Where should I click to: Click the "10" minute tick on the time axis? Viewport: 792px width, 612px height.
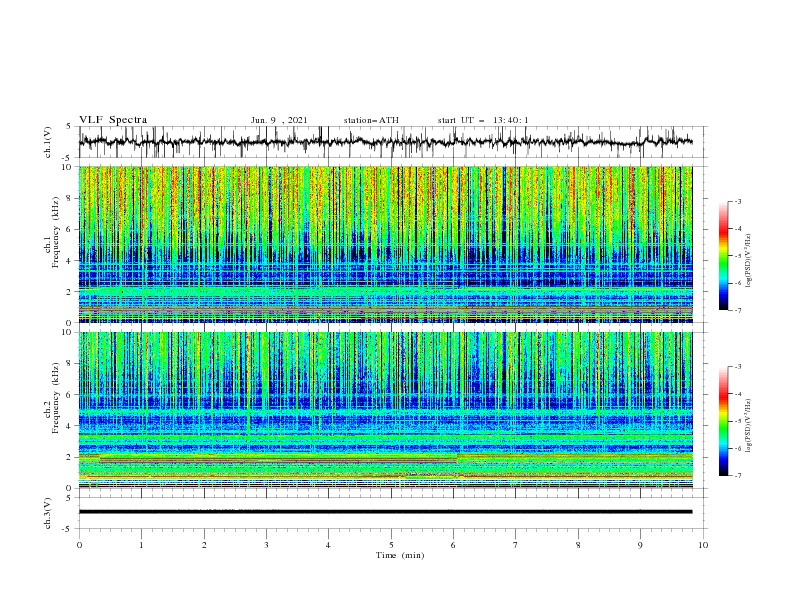(703, 545)
